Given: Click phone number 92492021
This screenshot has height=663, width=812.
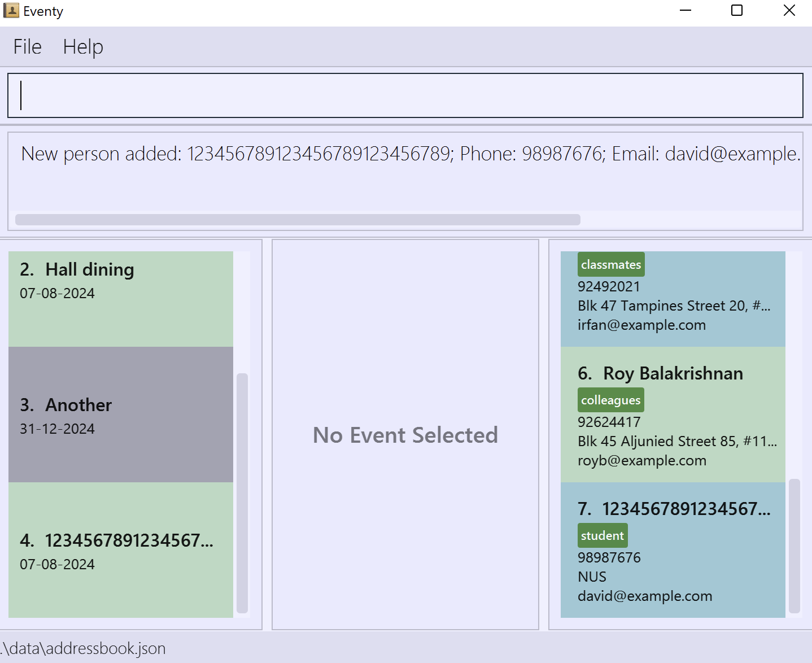Looking at the screenshot, I should (x=609, y=287).
